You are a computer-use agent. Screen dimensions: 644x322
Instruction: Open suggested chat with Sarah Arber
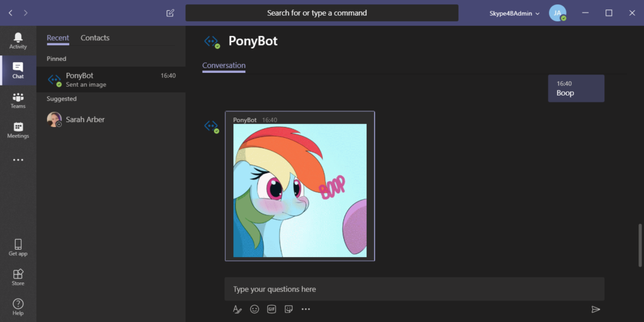[x=111, y=119]
